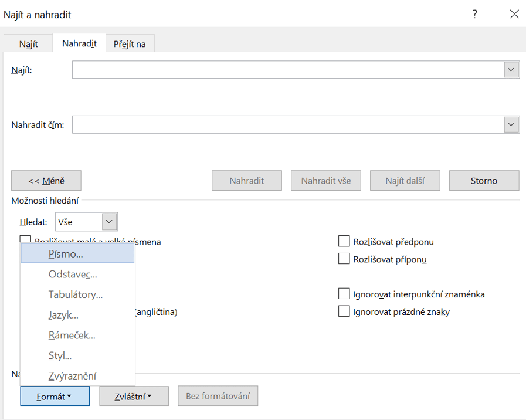Tick the Rozlišovat příponu checkbox
Screen dimensions: 526x420
click(344, 259)
